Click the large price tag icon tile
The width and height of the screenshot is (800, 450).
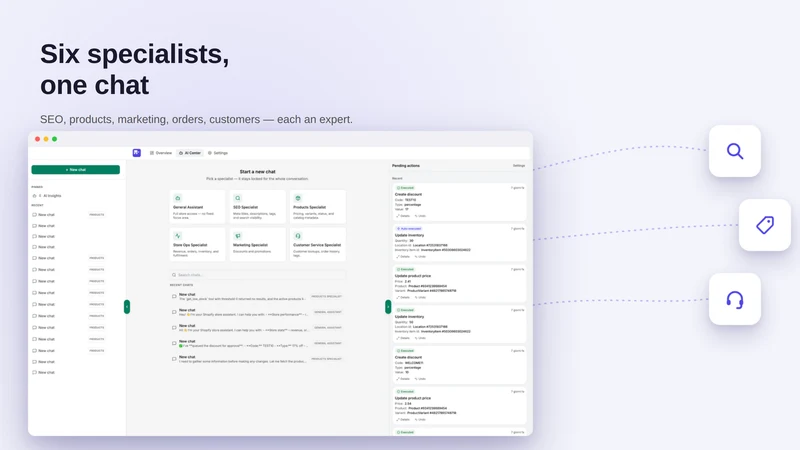tap(765, 225)
